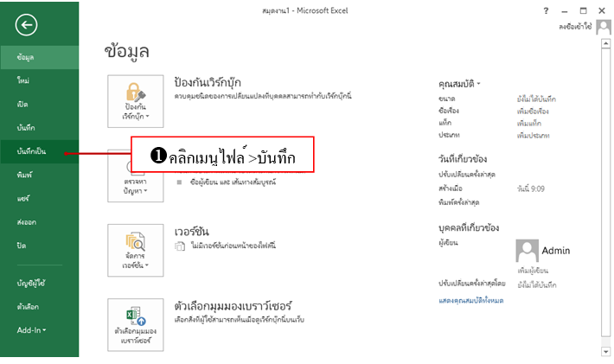Select เปิด (Open) in the sidebar
The height and width of the screenshot is (364, 614).
coord(39,105)
